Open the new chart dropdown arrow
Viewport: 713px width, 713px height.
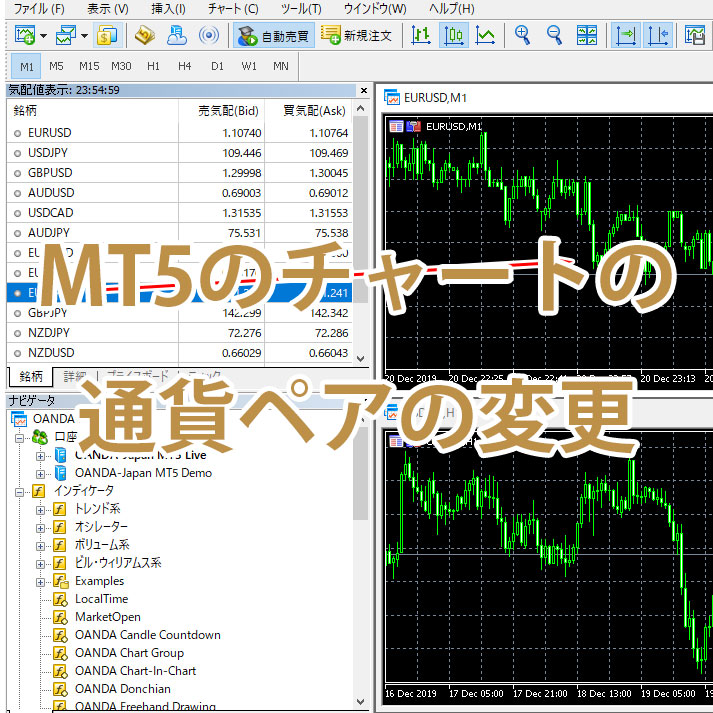click(x=44, y=35)
